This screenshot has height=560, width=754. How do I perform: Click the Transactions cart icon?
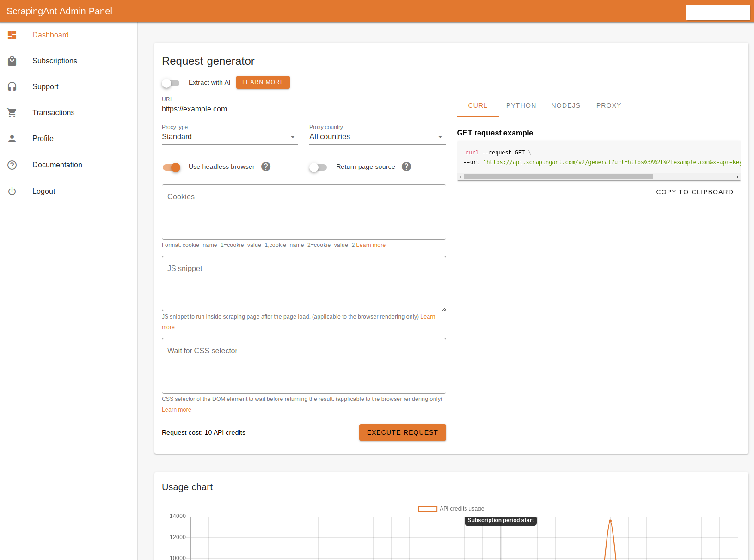12,113
